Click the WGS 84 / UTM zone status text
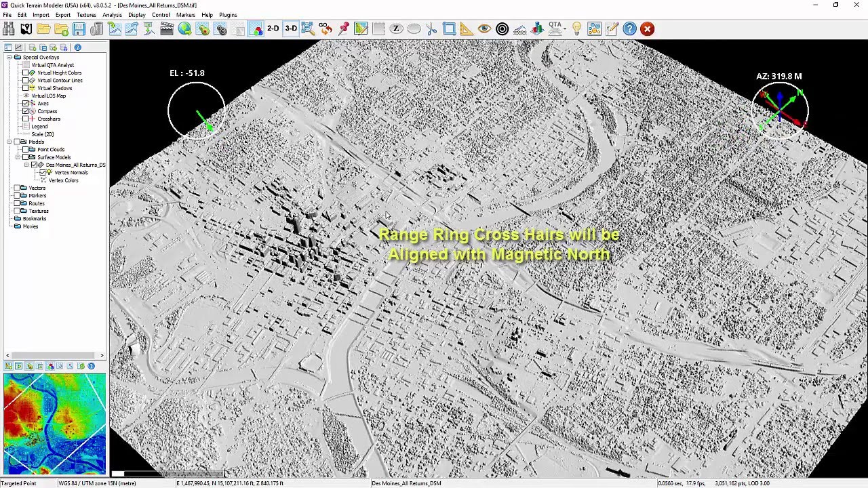Screen dimensions: 868x488 (x=97, y=483)
